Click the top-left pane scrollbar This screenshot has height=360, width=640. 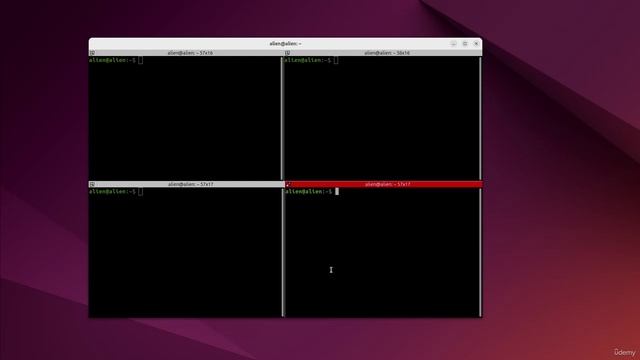[282, 118]
